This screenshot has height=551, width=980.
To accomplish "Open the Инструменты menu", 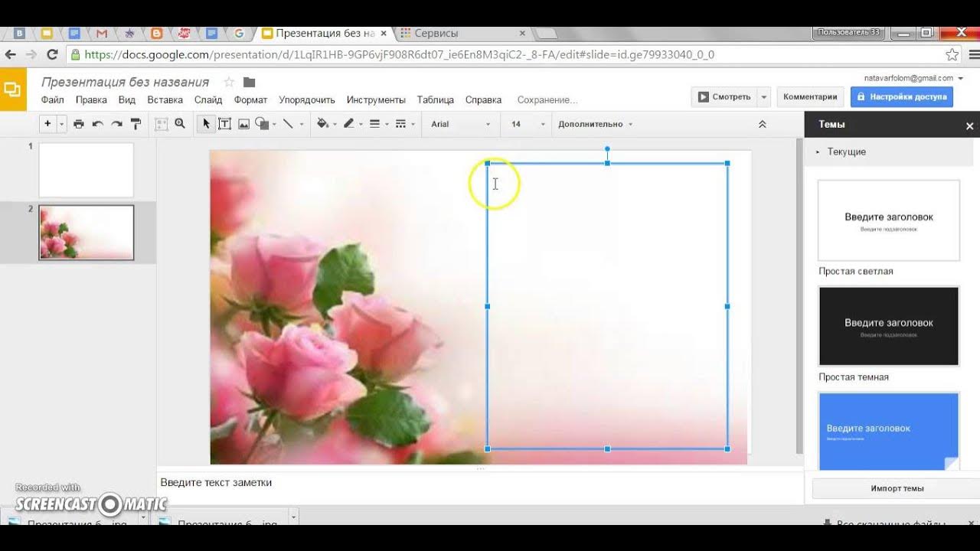I will 376,99.
